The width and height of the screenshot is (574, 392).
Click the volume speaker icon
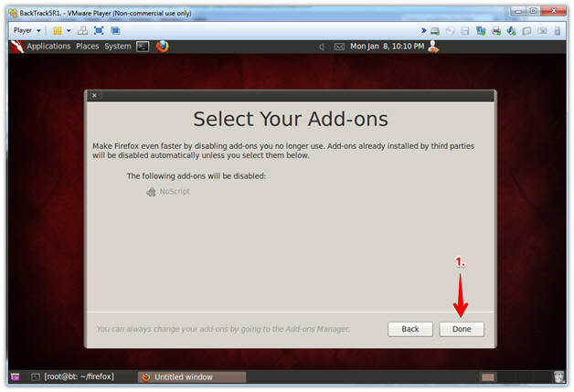(x=321, y=47)
